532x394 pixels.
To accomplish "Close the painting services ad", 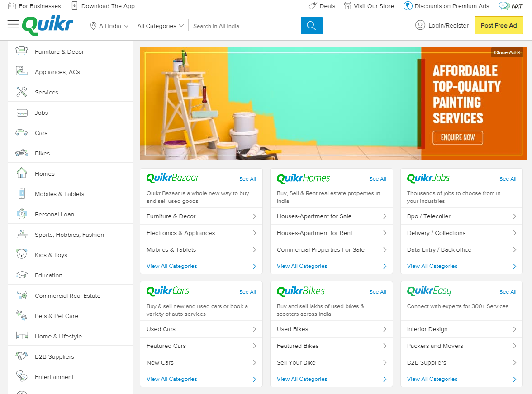I will [507, 52].
